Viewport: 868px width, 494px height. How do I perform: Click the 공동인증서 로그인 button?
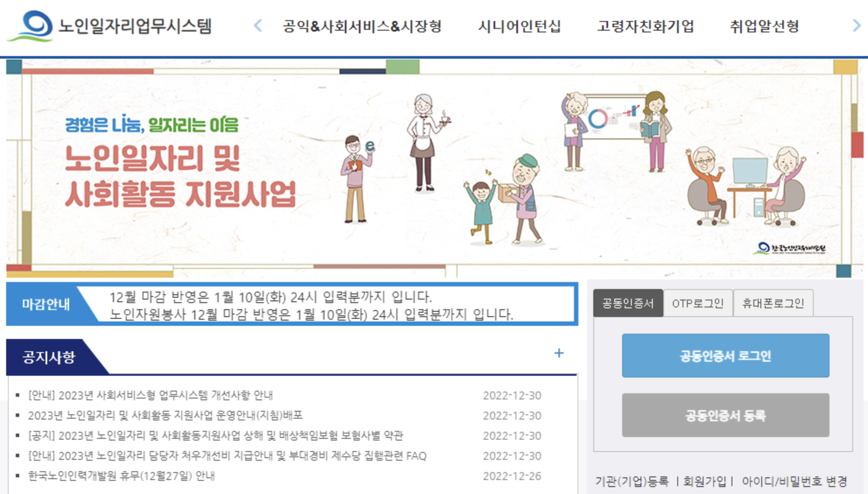tap(726, 356)
